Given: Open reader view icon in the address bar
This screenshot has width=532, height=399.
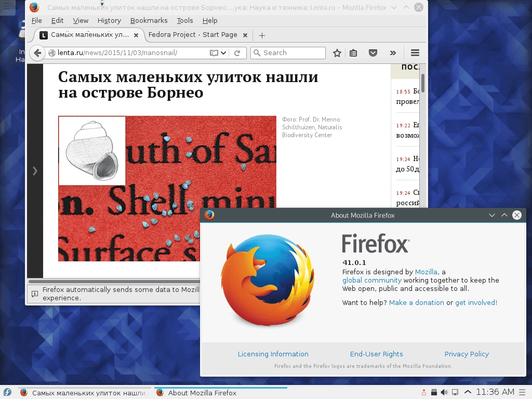Looking at the screenshot, I should [x=214, y=53].
